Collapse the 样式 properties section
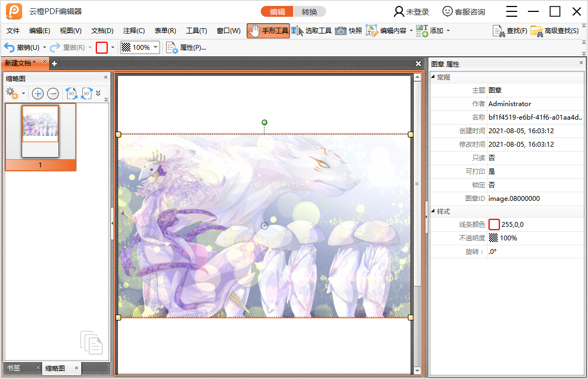Image resolution: width=588 pixels, height=379 pixels. coord(433,211)
